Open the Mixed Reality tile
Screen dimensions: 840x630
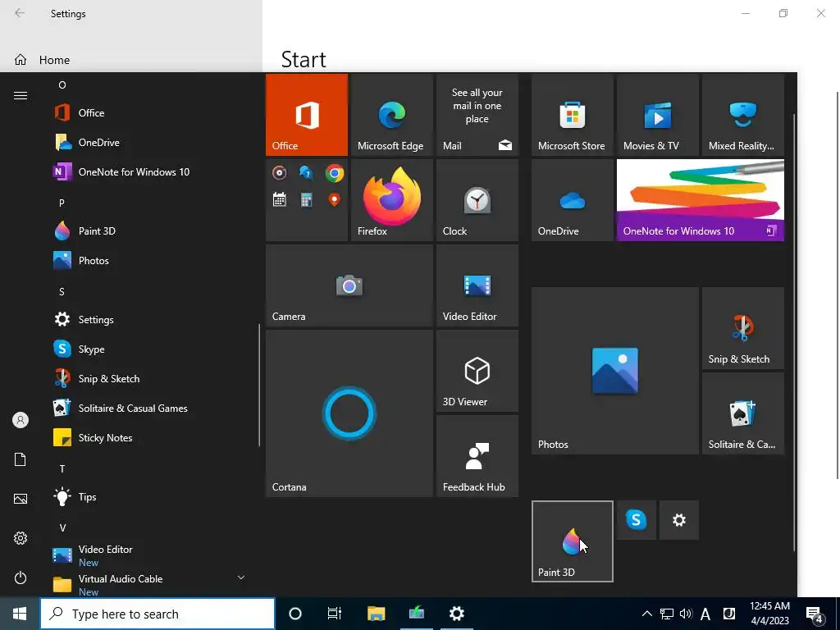point(743,115)
